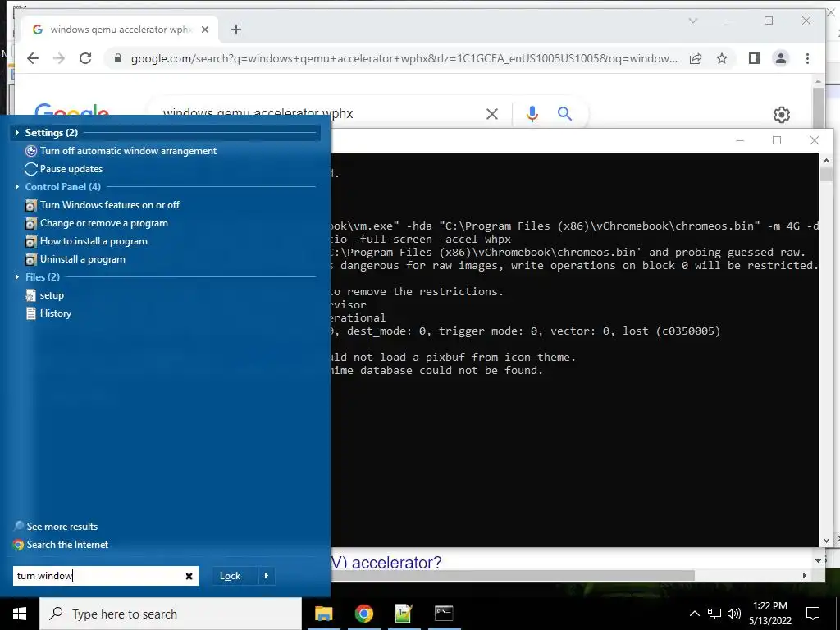Open the clock and date flyout
Image resolution: width=840 pixels, height=630 pixels.
[x=769, y=614]
